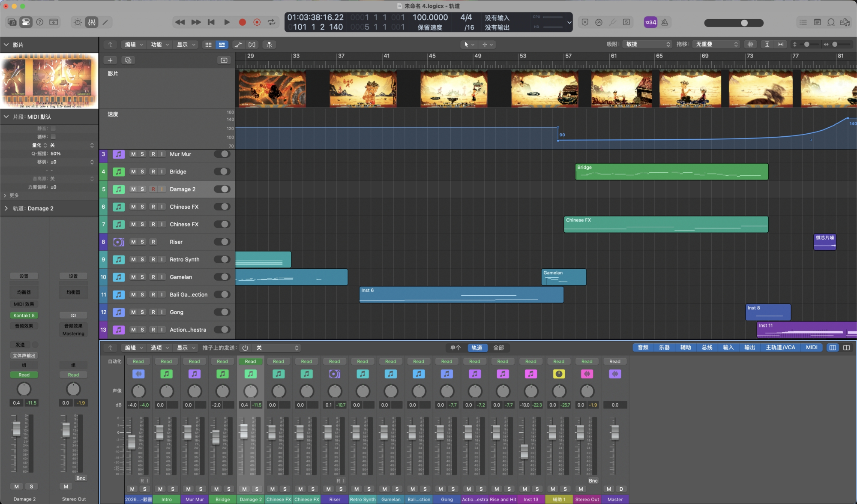Solo the Gamelan track
The image size is (857, 504).
point(142,277)
